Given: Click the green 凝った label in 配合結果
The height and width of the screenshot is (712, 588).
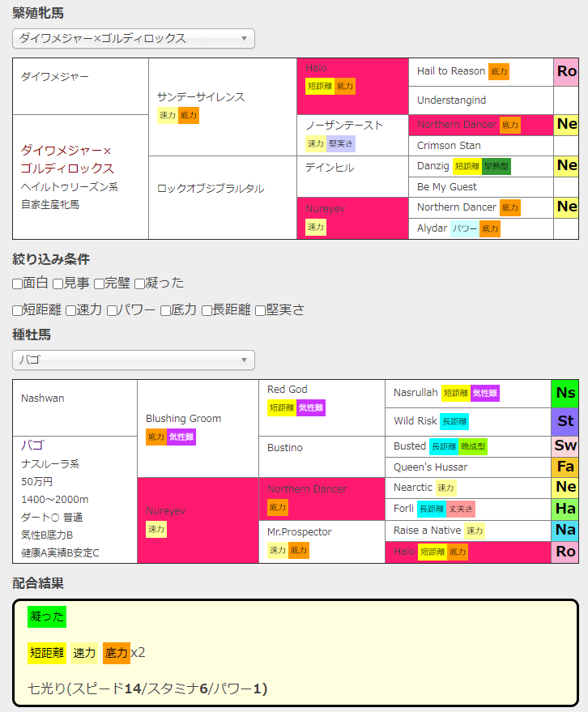Looking at the screenshot, I should pyautogui.click(x=46, y=617).
